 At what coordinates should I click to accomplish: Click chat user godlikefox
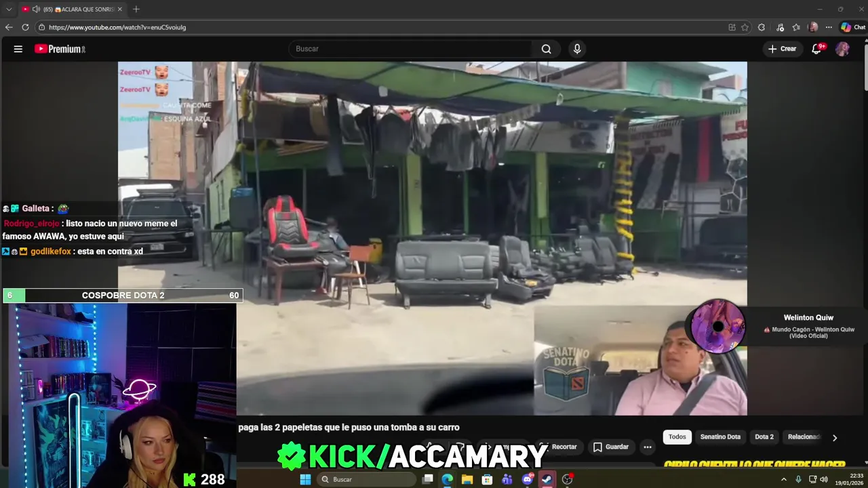pos(51,251)
